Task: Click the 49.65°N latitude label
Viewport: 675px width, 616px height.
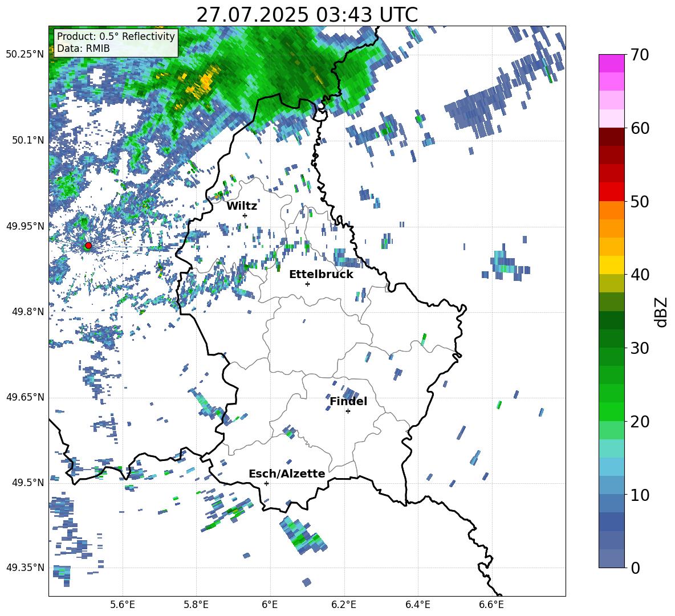Action: tap(25, 397)
